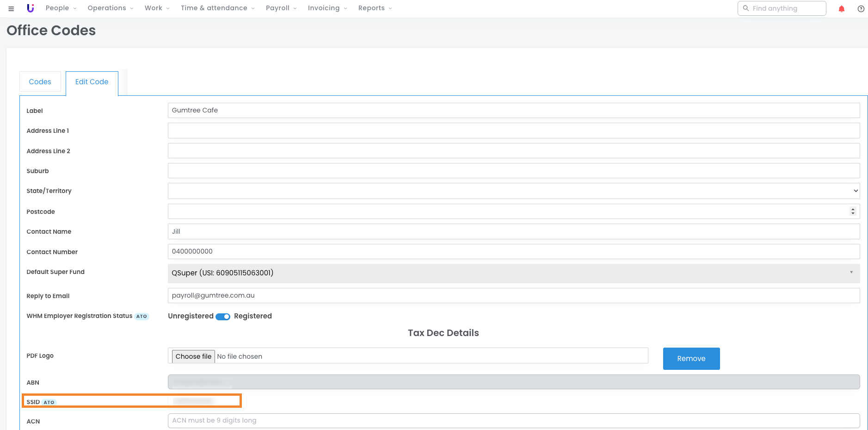868x430 pixels.
Task: Switch to the Codes tab
Action: coord(40,82)
